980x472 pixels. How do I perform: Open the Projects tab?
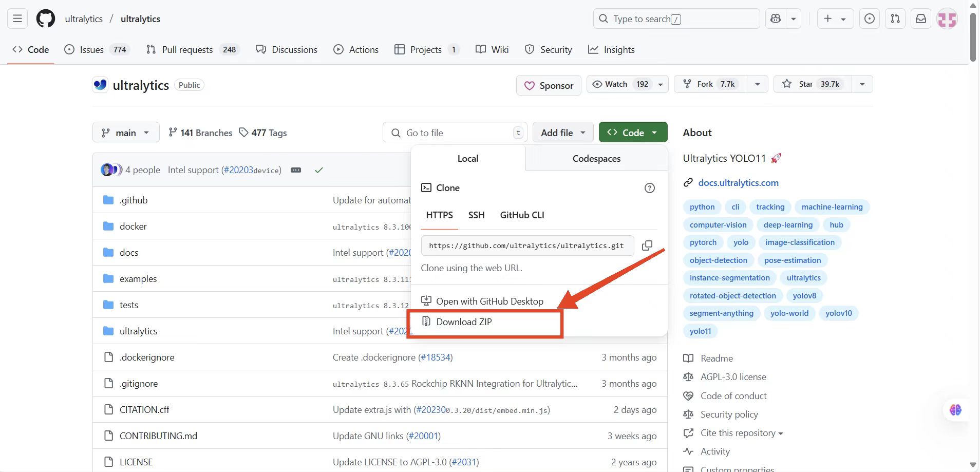(426, 50)
